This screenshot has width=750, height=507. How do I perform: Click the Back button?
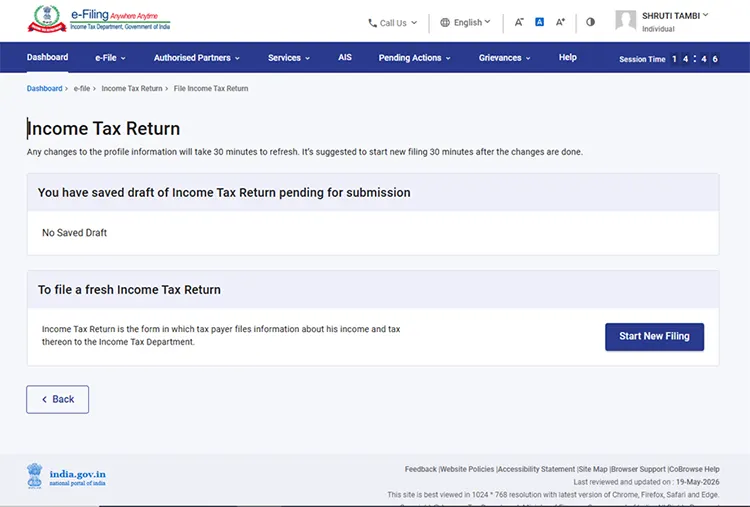tap(57, 399)
